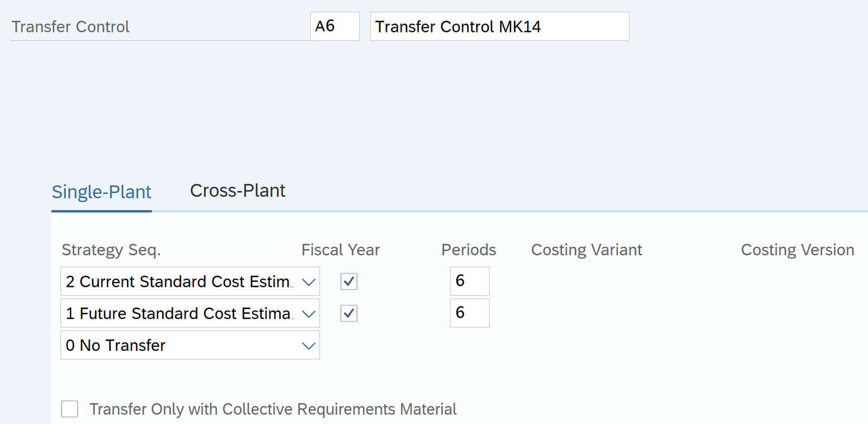The image size is (868, 424).
Task: Click the Strategy Seq. column header
Action: click(x=111, y=250)
